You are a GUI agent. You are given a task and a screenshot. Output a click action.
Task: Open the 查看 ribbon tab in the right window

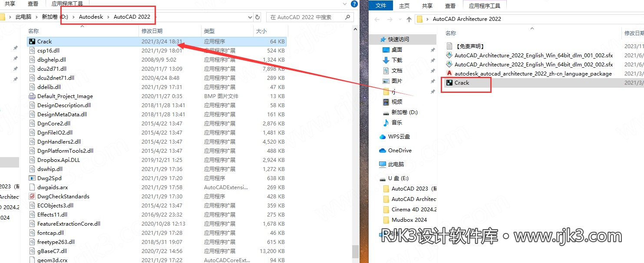pos(450,6)
